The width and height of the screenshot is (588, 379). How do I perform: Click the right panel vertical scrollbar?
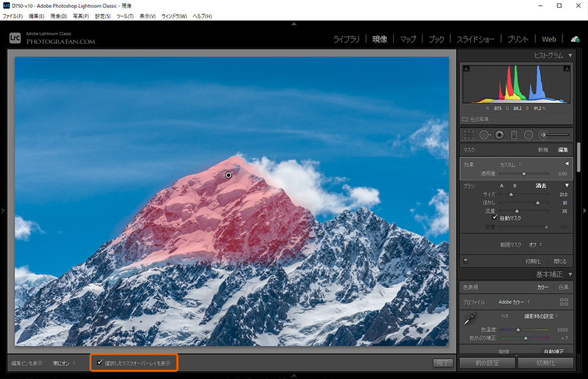coord(579,156)
